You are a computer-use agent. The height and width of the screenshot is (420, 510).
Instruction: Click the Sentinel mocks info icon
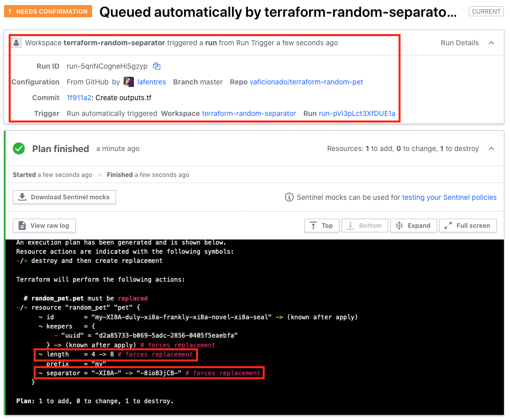click(289, 197)
